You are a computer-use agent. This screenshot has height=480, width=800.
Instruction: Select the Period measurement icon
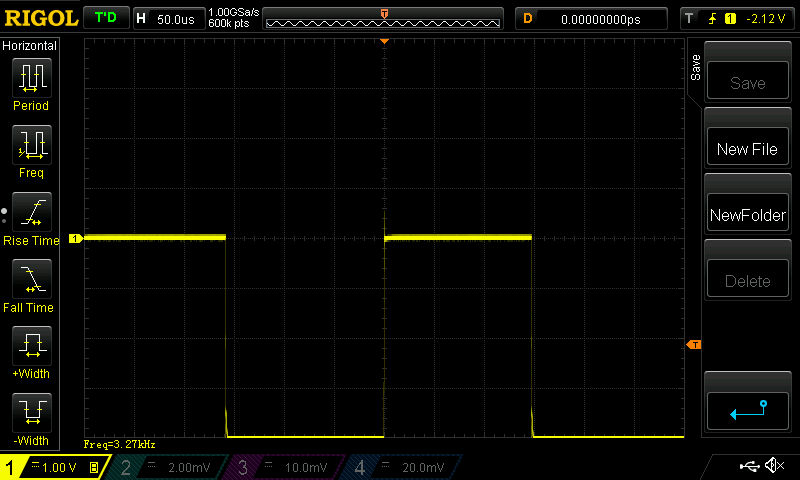tap(32, 78)
